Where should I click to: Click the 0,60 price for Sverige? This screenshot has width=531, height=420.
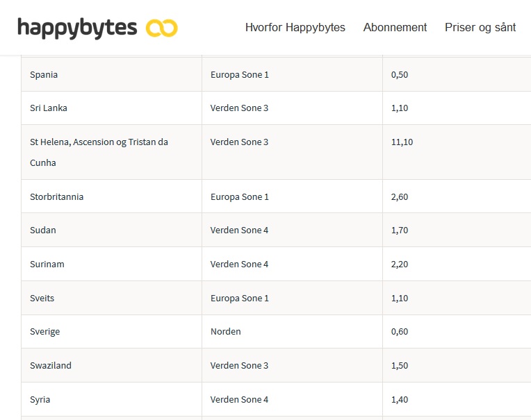tap(400, 331)
